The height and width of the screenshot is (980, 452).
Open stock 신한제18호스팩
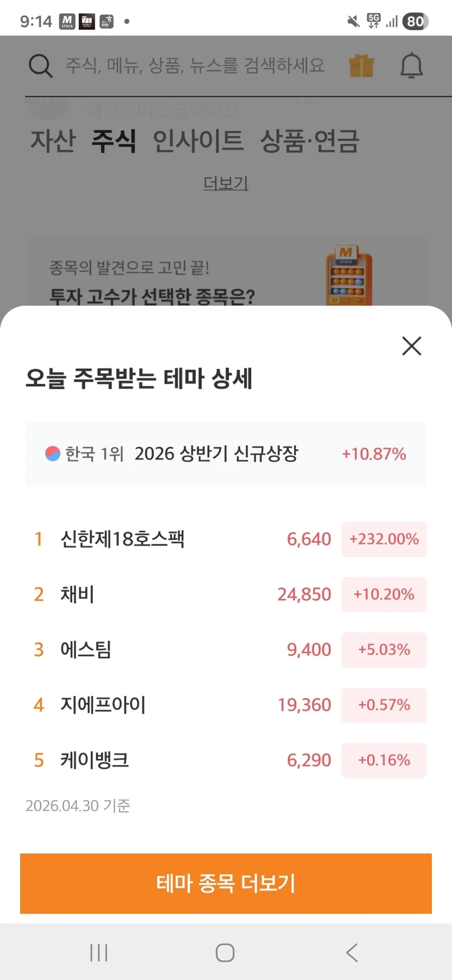point(226,539)
